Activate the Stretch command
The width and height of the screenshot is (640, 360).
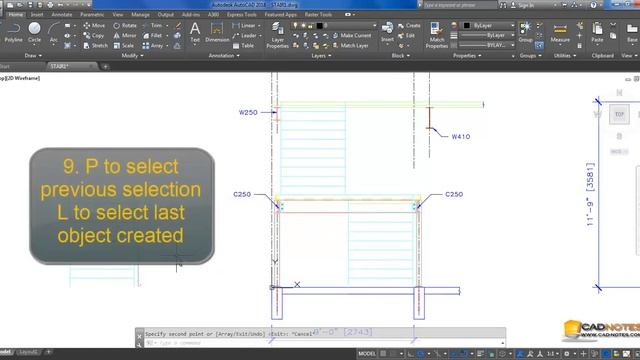click(x=96, y=46)
